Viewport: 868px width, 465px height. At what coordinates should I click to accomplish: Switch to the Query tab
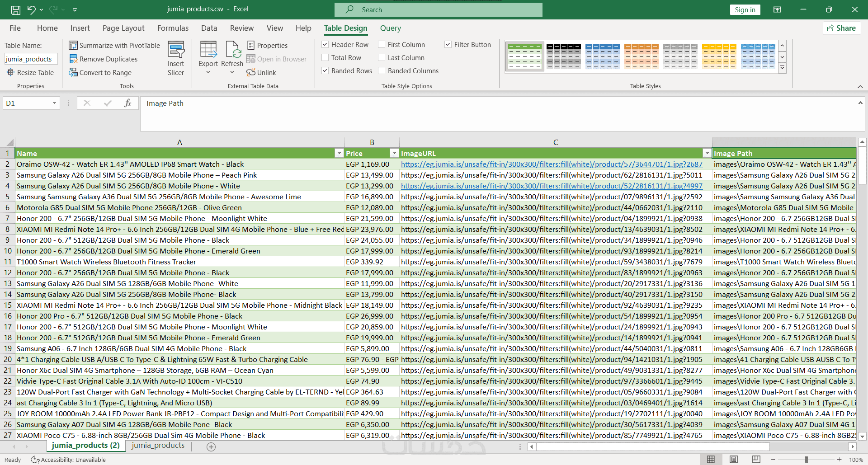(391, 28)
